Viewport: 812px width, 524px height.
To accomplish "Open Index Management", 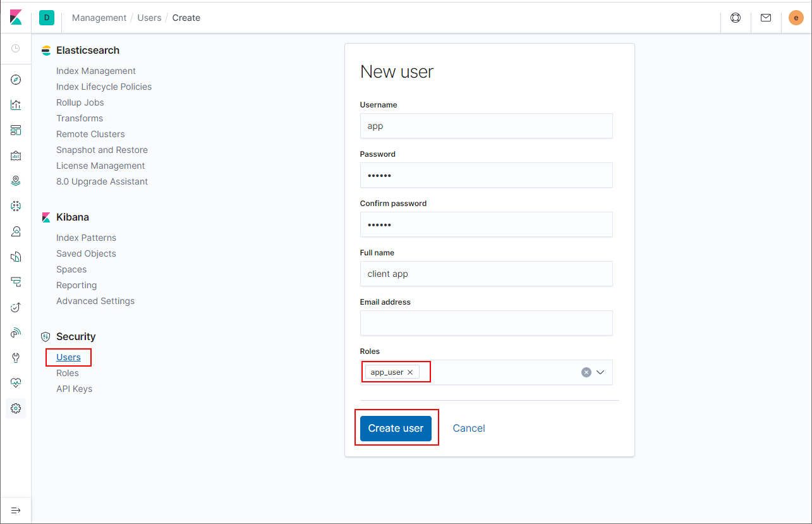I will (96, 71).
